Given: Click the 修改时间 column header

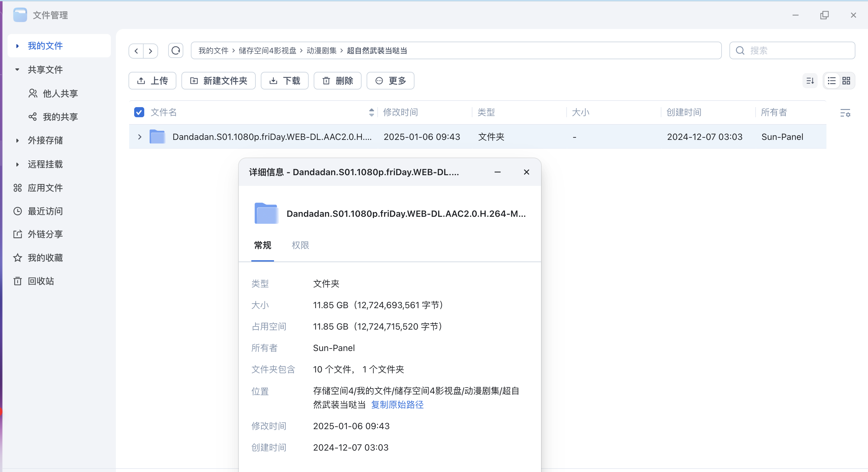Looking at the screenshot, I should point(400,112).
